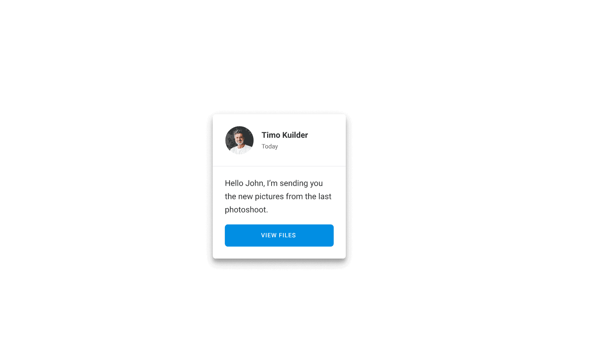Click the word last in the message
The height and width of the screenshot is (364, 603).
click(x=325, y=197)
